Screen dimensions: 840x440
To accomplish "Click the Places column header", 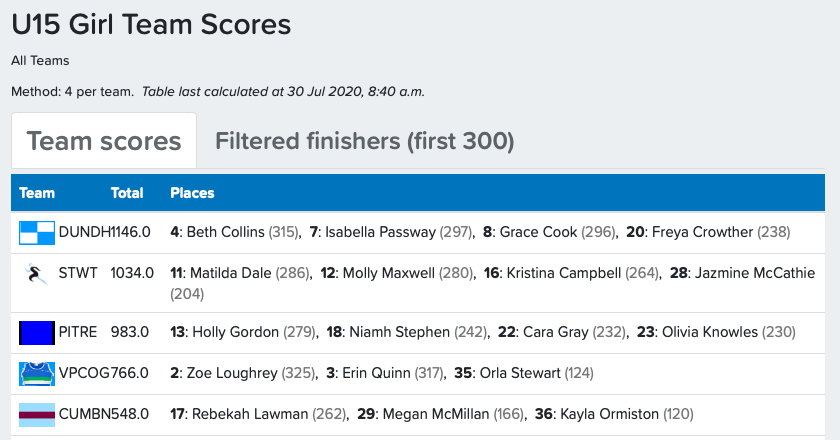I will click(x=193, y=193).
